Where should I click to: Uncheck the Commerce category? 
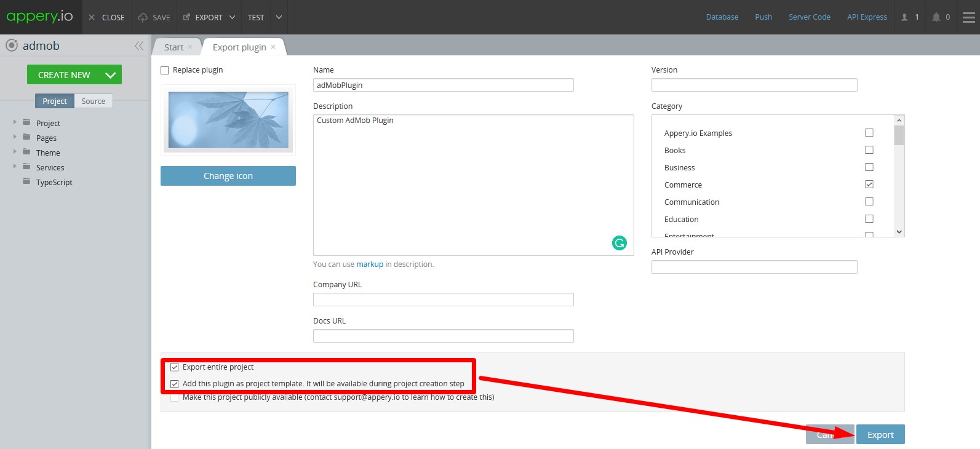(x=869, y=185)
